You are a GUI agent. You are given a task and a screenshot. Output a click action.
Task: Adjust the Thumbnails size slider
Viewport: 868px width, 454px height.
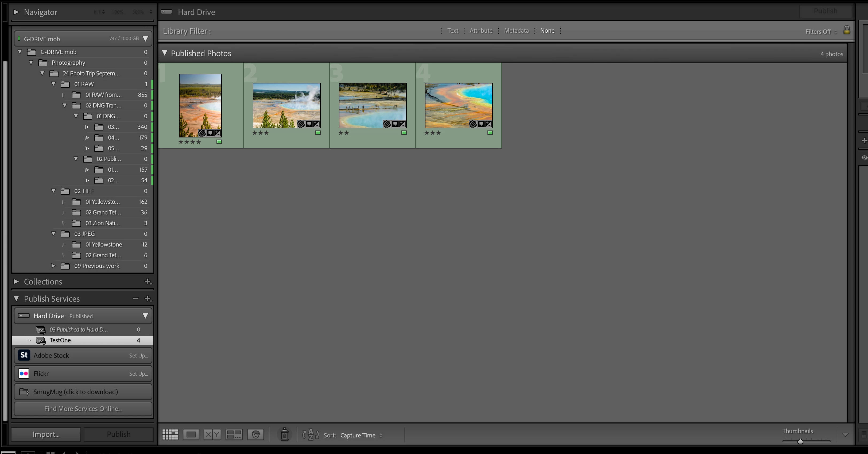[800, 441]
